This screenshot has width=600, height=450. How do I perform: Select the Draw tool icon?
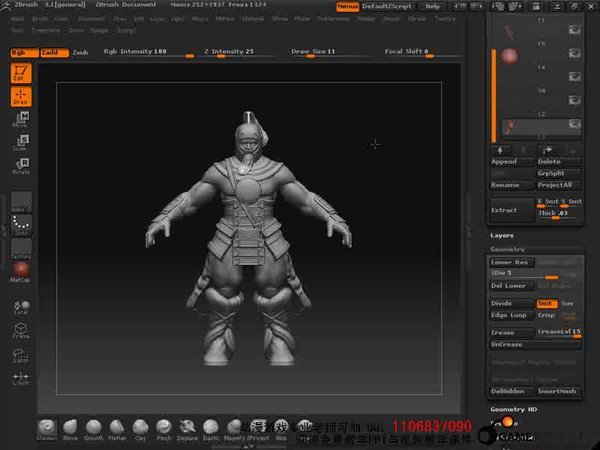[20, 97]
